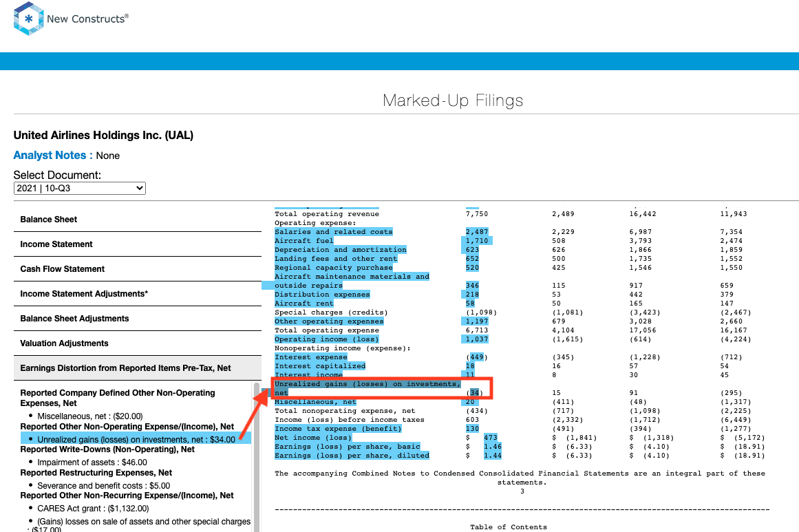
Task: Click highlighted Aircraft rent label
Action: pyautogui.click(x=304, y=304)
